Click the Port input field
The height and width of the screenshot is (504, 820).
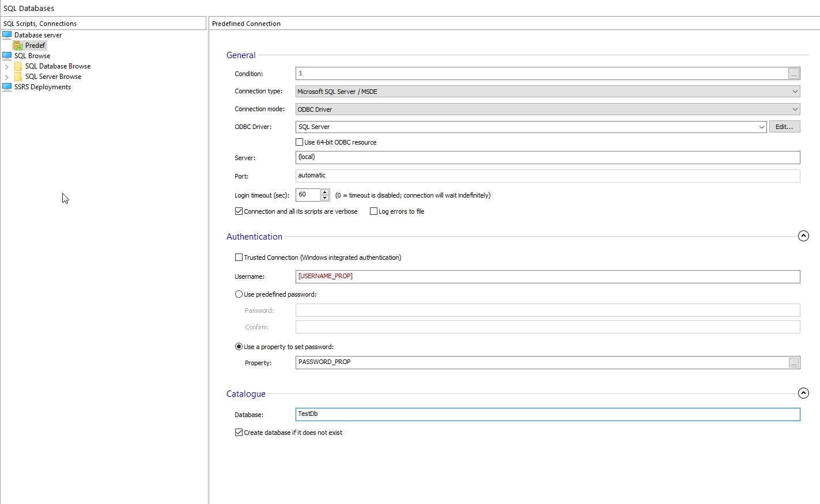pos(547,176)
